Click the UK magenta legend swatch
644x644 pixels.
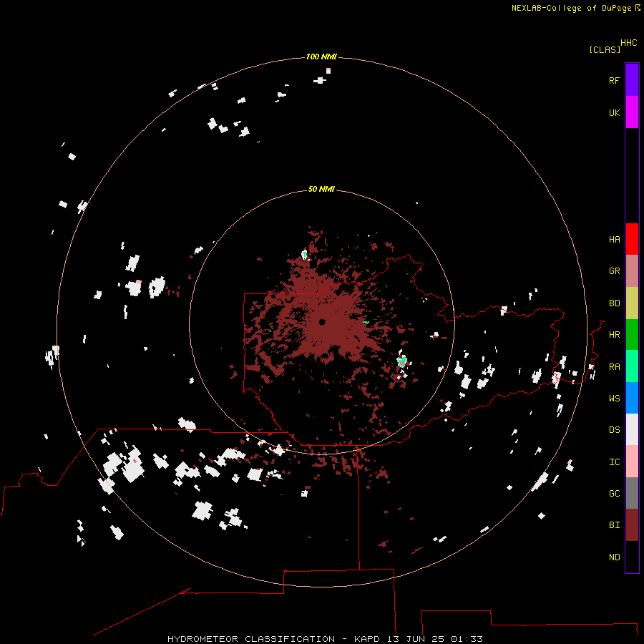point(632,112)
